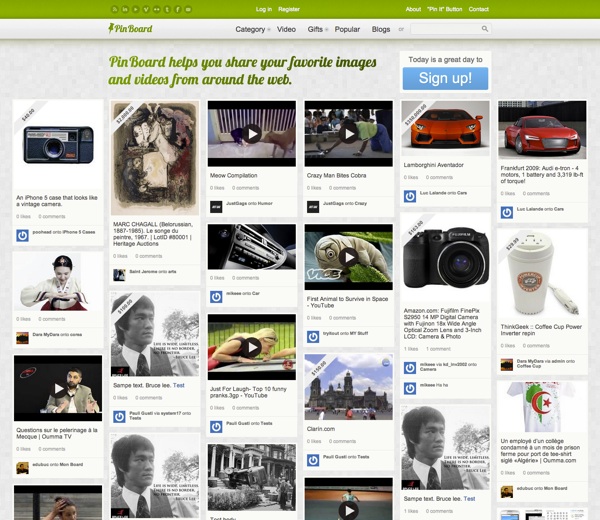Open the Vimeo social icon
Viewport: 600px width, 520px height.
[146, 9]
